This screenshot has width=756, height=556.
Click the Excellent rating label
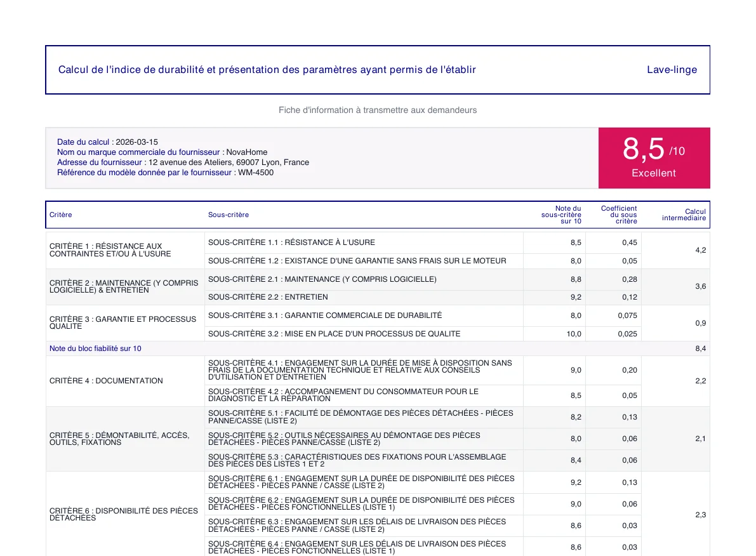pyautogui.click(x=654, y=173)
